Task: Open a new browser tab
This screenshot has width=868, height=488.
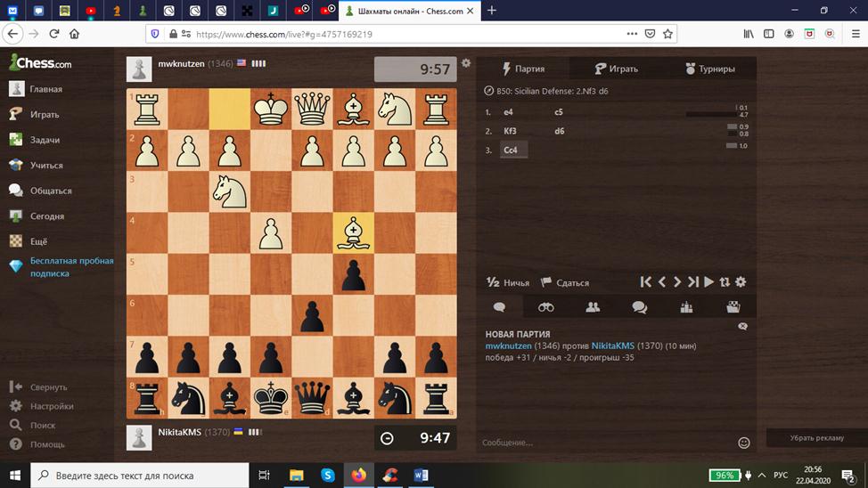Action: [492, 11]
